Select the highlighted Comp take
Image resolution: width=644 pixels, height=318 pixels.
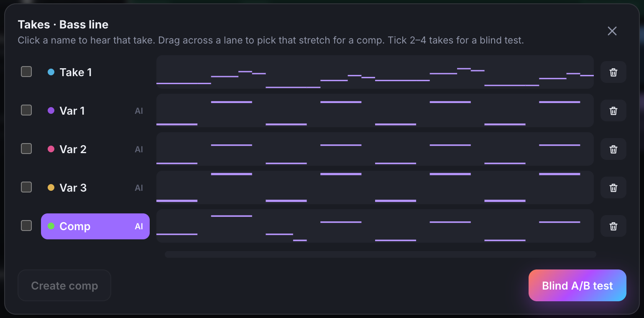tap(95, 226)
